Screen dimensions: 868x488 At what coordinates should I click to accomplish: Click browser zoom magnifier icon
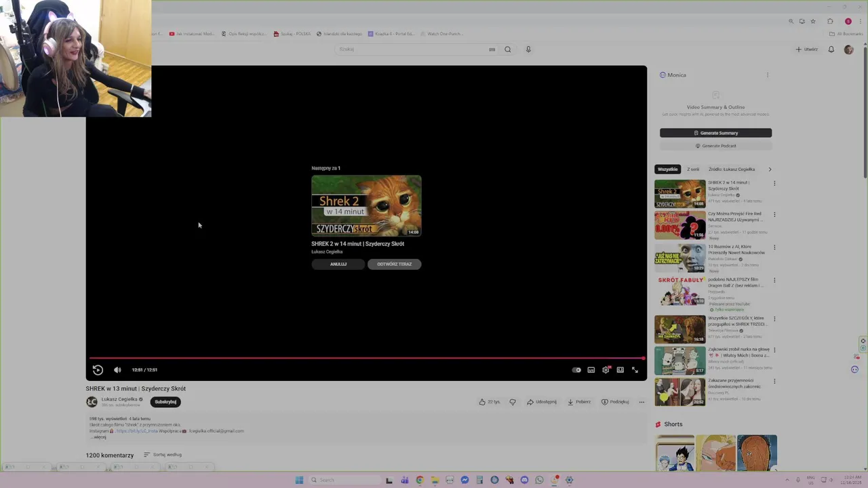click(791, 22)
